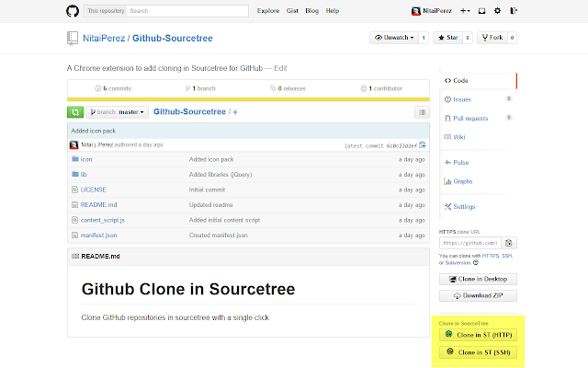Copy the HTTPS clone URL to clipboard
This screenshot has height=368, width=588.
tap(509, 243)
